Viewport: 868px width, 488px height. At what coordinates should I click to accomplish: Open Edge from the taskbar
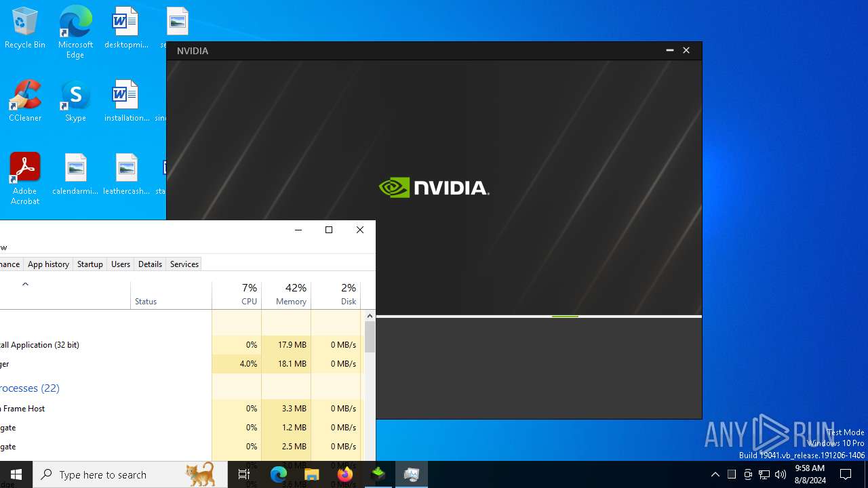(x=279, y=474)
